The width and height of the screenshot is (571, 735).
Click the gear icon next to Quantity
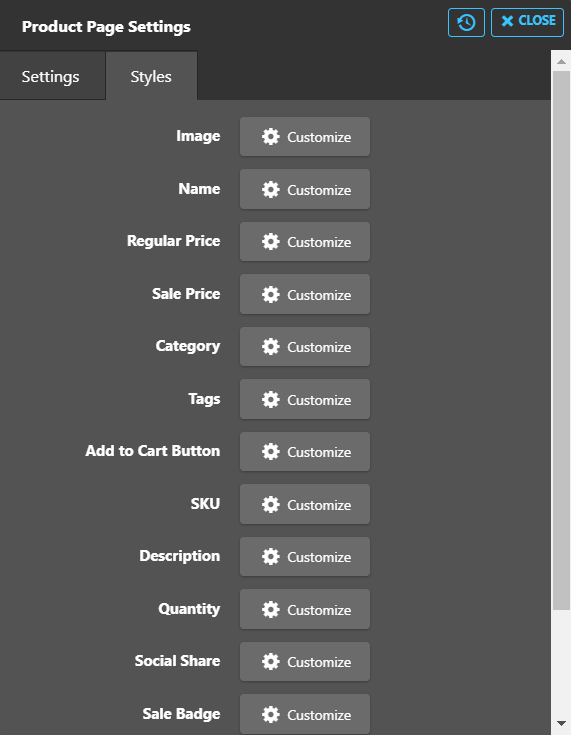coord(270,609)
